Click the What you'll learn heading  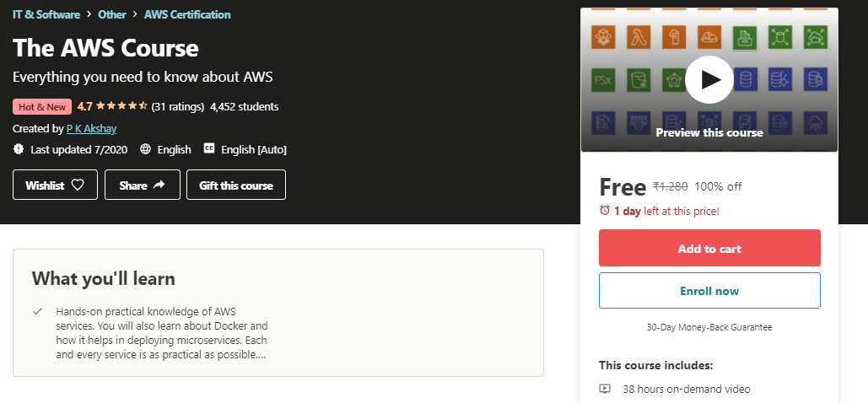coord(104,278)
